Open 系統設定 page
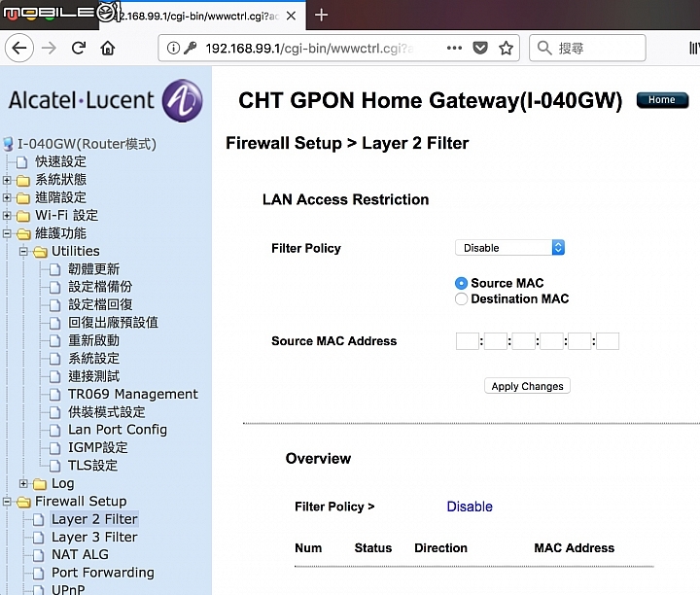700x595 pixels. [x=93, y=359]
